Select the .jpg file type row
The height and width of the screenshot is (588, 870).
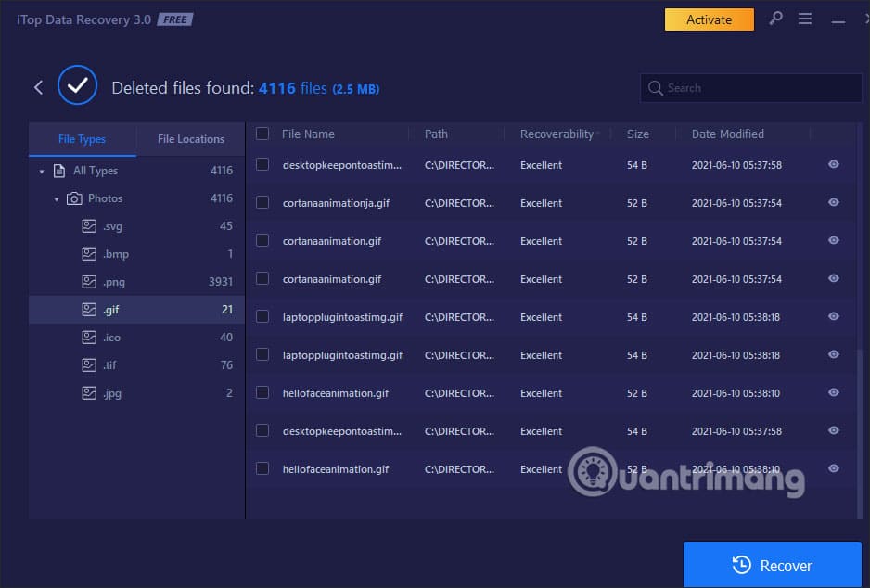pyautogui.click(x=136, y=392)
